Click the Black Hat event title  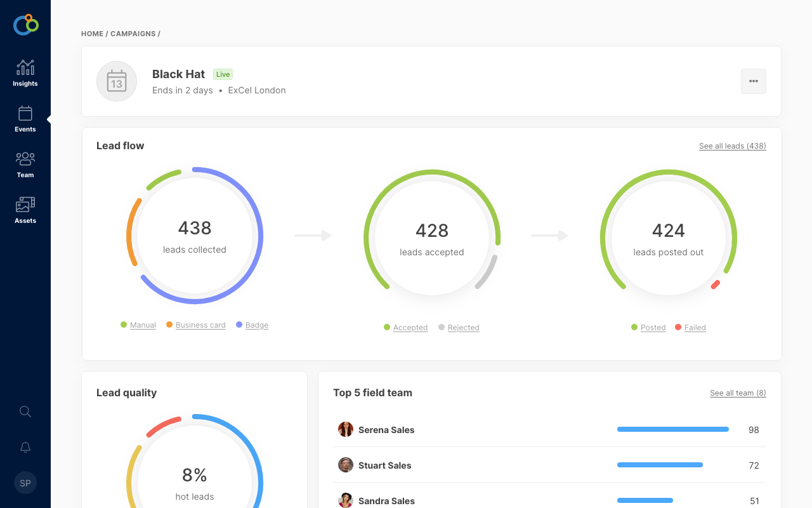click(178, 74)
